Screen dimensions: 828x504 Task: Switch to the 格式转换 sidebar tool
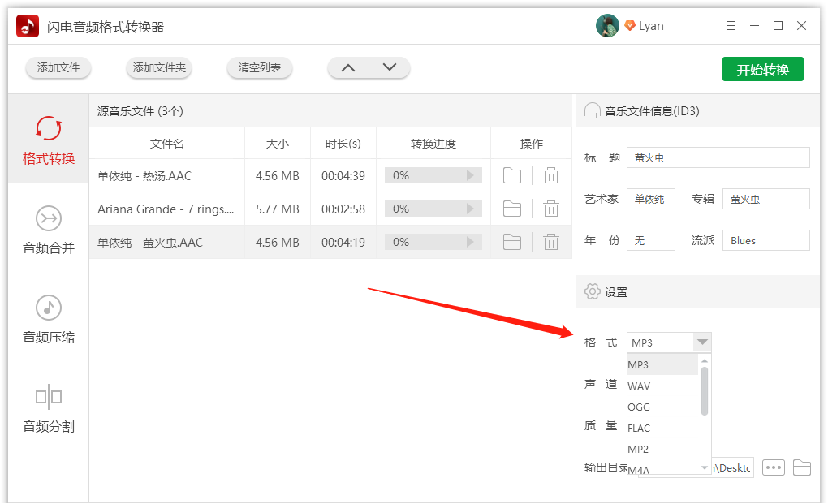(48, 140)
